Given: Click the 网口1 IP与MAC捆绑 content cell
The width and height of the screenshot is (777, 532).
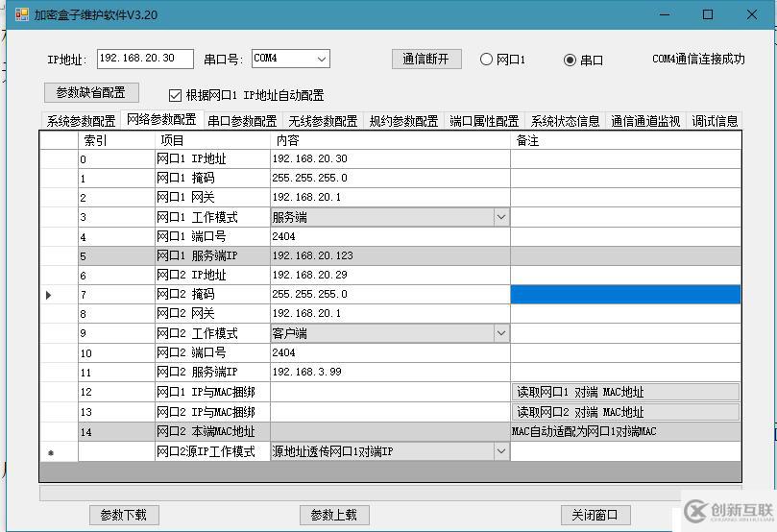Looking at the screenshot, I should click(390, 392).
